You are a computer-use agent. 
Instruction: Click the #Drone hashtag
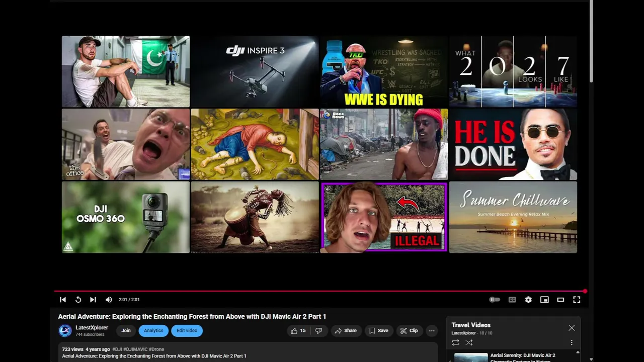click(x=156, y=349)
